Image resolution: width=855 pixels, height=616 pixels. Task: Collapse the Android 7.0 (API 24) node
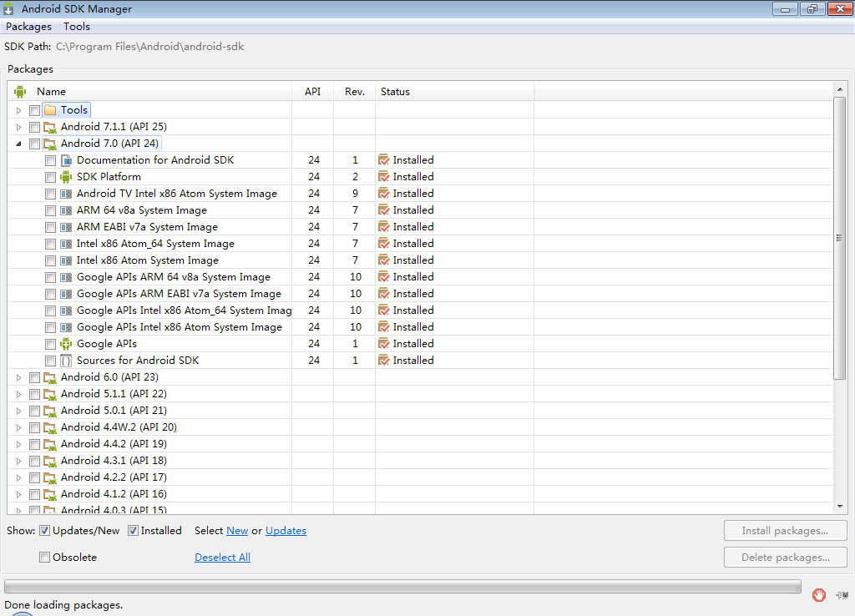[x=18, y=144]
